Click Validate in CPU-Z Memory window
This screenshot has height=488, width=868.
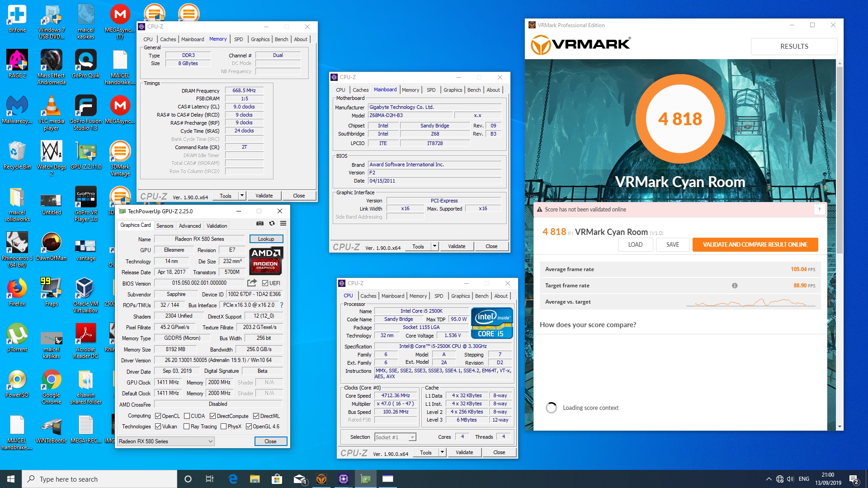(264, 196)
